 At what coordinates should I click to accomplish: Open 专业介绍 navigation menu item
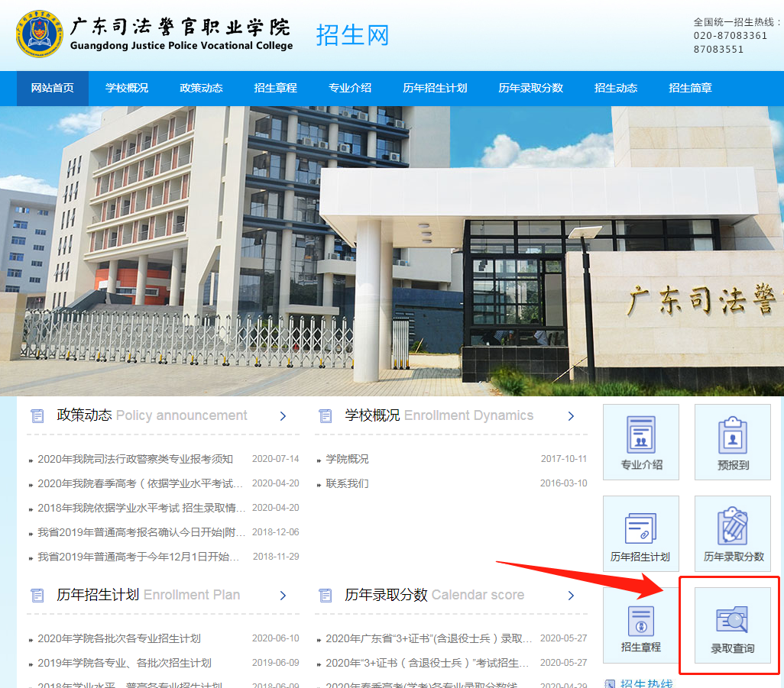click(x=350, y=89)
